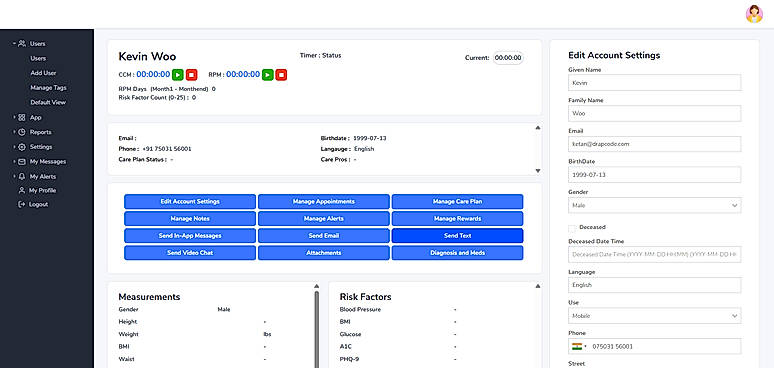Start the CCM timer with green play button
Screen dimensions: 774x368
point(178,75)
